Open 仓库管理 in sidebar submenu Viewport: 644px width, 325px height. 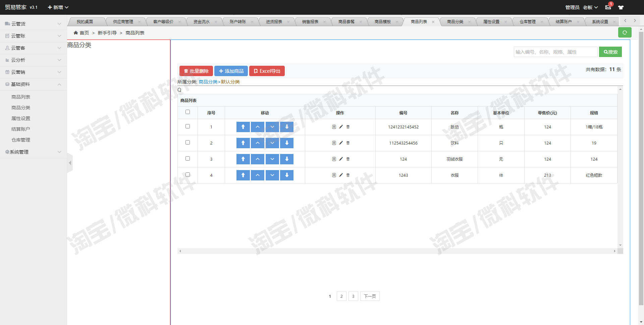pyautogui.click(x=21, y=140)
